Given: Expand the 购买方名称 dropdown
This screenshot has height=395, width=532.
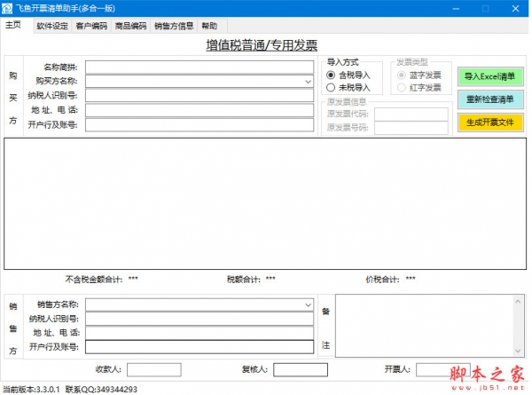Looking at the screenshot, I should coord(308,82).
